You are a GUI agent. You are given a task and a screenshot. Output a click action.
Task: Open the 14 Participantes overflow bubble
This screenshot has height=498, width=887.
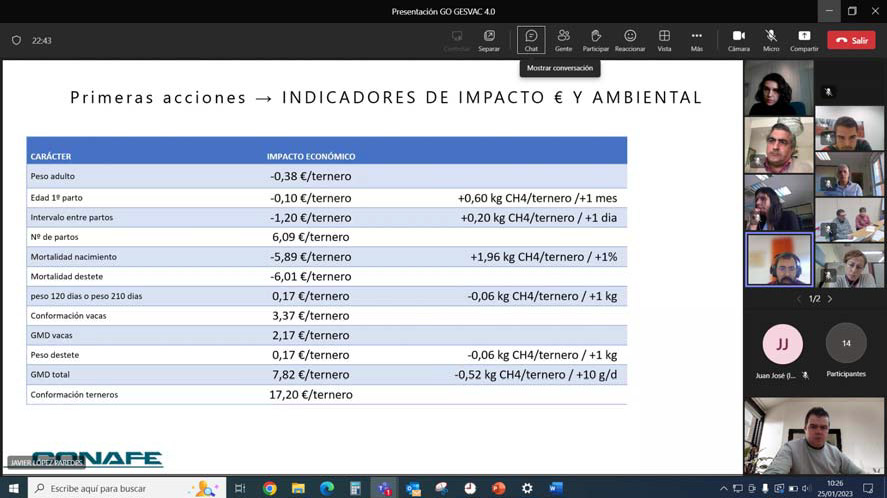point(846,343)
